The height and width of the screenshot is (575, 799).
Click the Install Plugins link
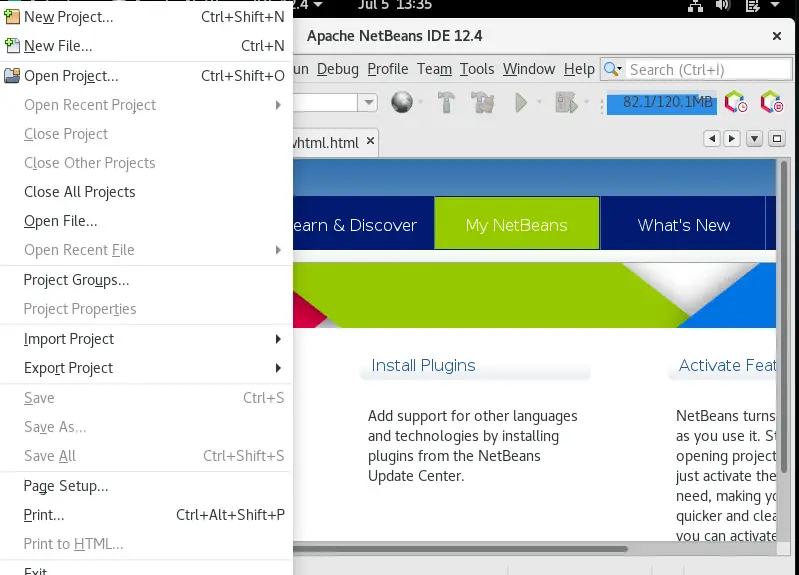click(x=423, y=365)
